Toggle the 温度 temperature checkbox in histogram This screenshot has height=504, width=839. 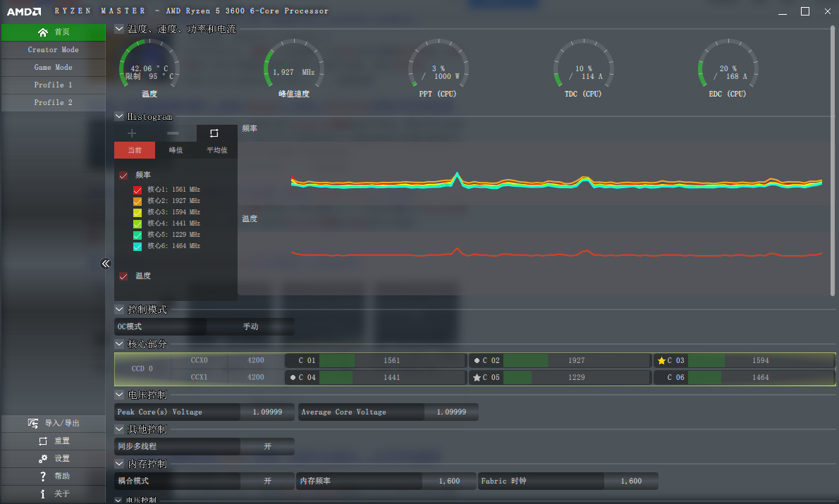(x=123, y=276)
